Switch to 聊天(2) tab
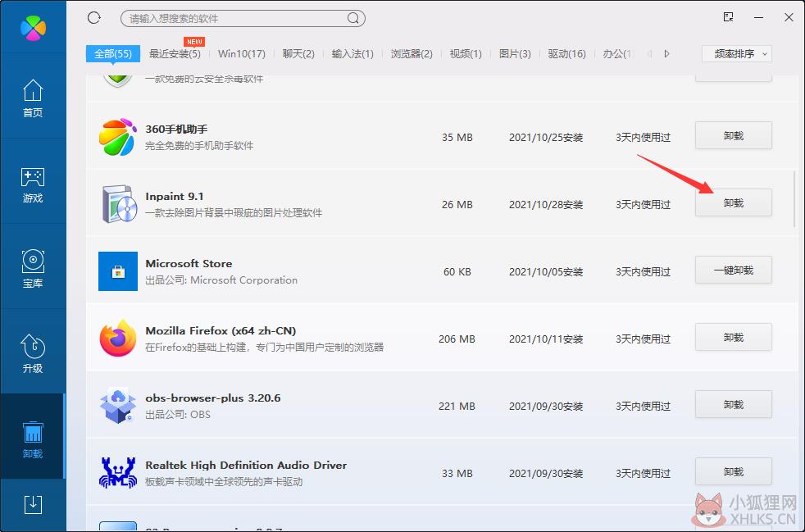The width and height of the screenshot is (805, 532). [298, 53]
